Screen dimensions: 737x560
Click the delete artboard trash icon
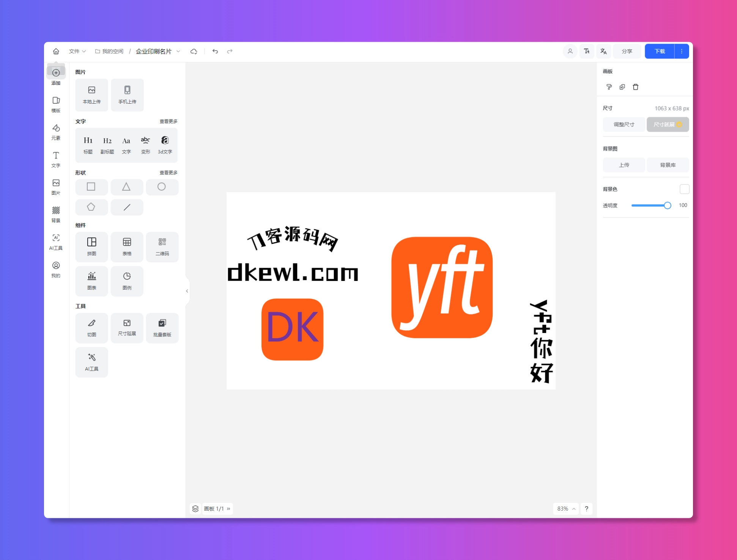[636, 87]
